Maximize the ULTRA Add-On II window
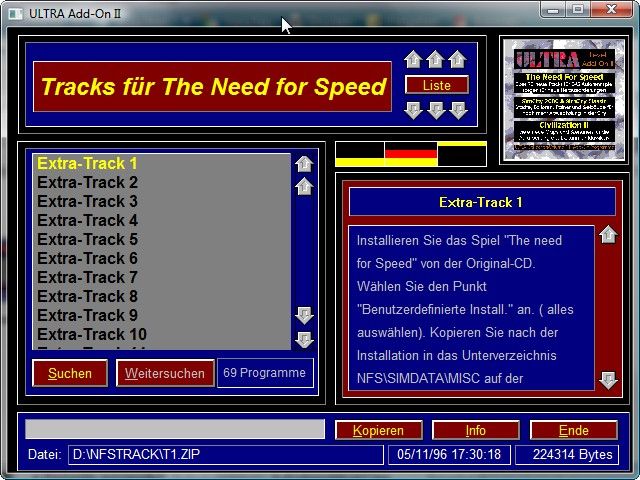640x480 pixels. coord(578,10)
